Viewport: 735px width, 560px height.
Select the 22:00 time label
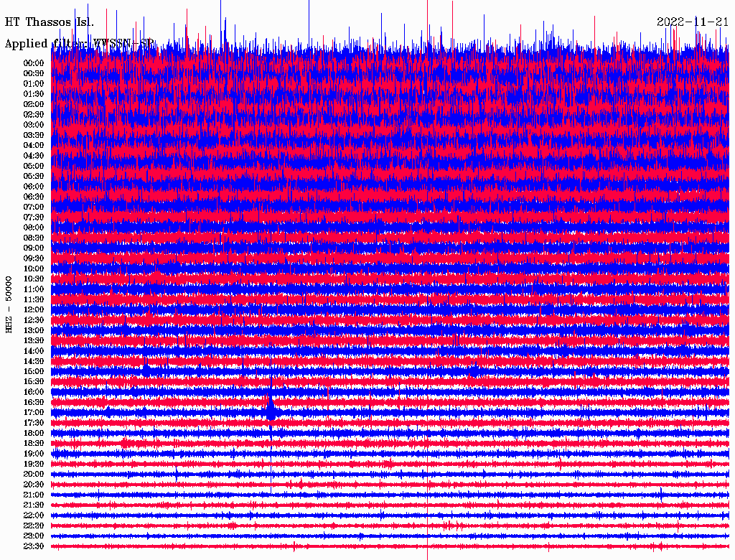click(x=34, y=515)
